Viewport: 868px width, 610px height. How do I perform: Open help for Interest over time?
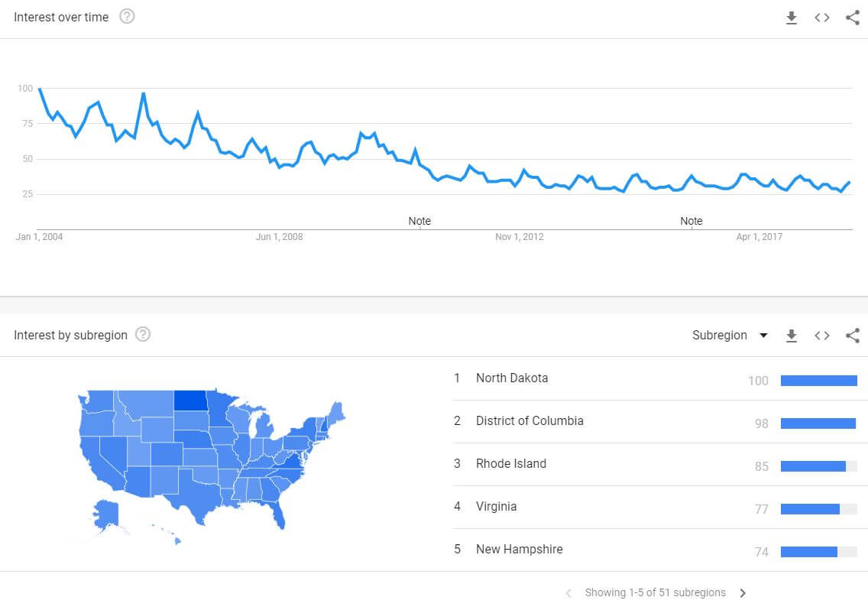coord(127,17)
